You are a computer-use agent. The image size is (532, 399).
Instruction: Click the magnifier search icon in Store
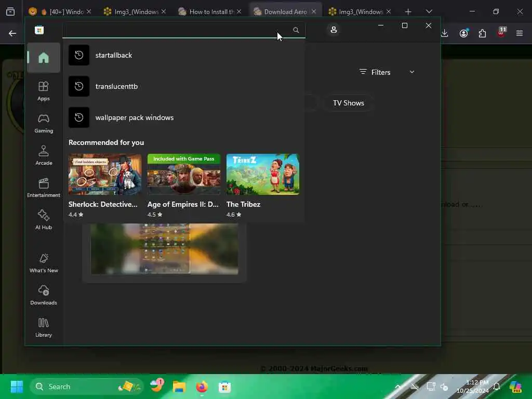click(x=296, y=30)
